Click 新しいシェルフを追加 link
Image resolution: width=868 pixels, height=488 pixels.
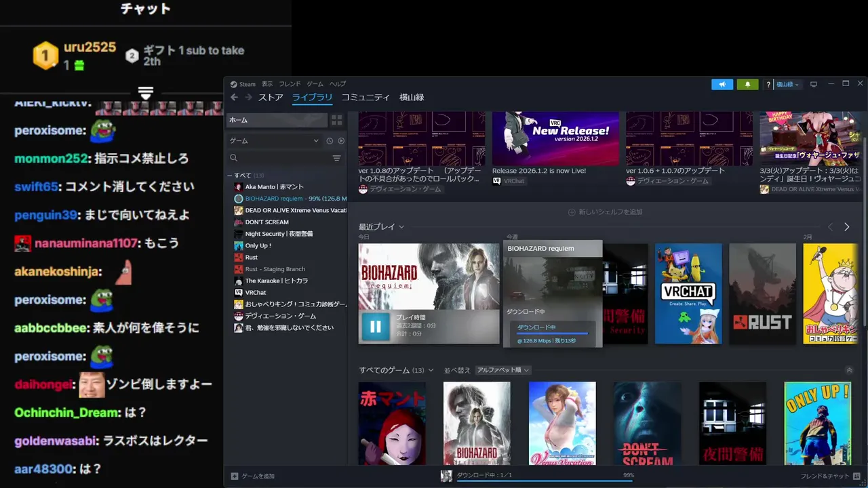(x=605, y=212)
